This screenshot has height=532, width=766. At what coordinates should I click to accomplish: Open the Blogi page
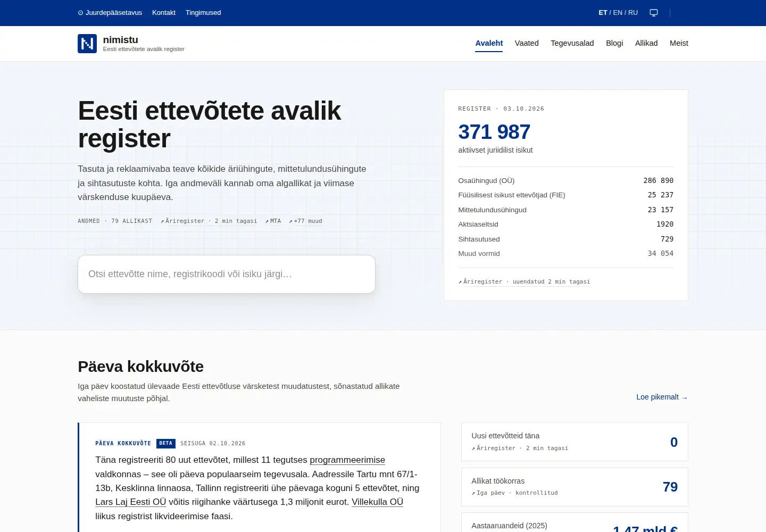tap(614, 43)
